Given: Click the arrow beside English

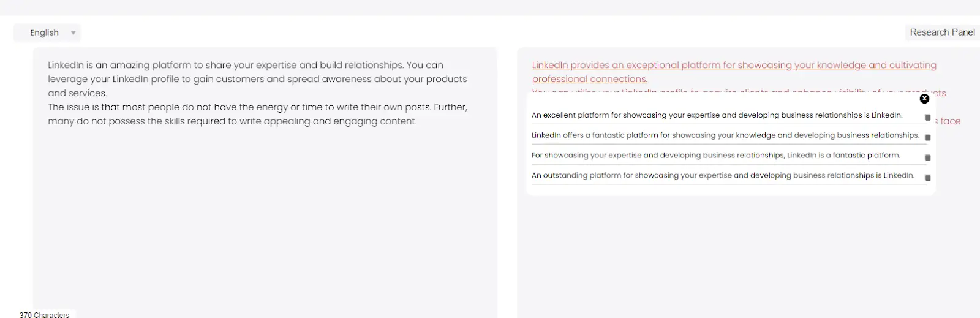Looking at the screenshot, I should [x=73, y=33].
